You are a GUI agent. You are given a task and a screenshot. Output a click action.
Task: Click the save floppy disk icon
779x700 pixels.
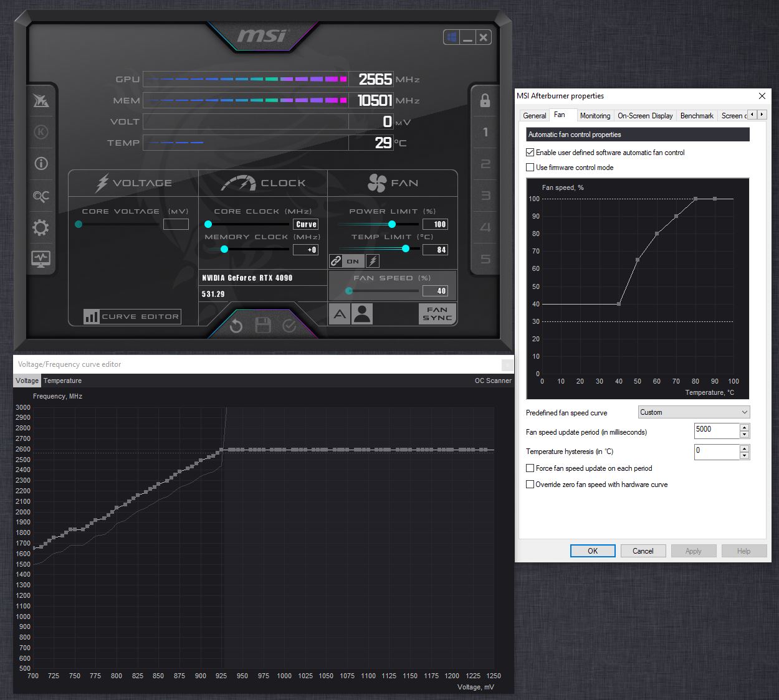(263, 325)
